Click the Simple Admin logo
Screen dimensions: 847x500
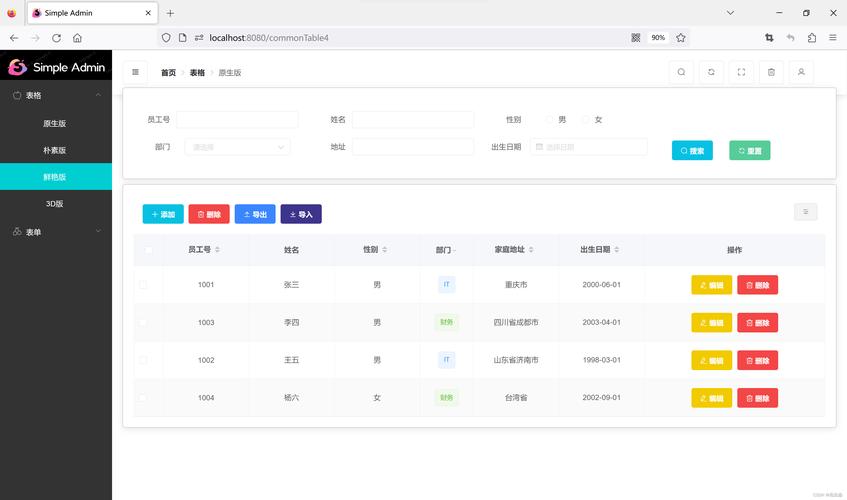point(56,67)
